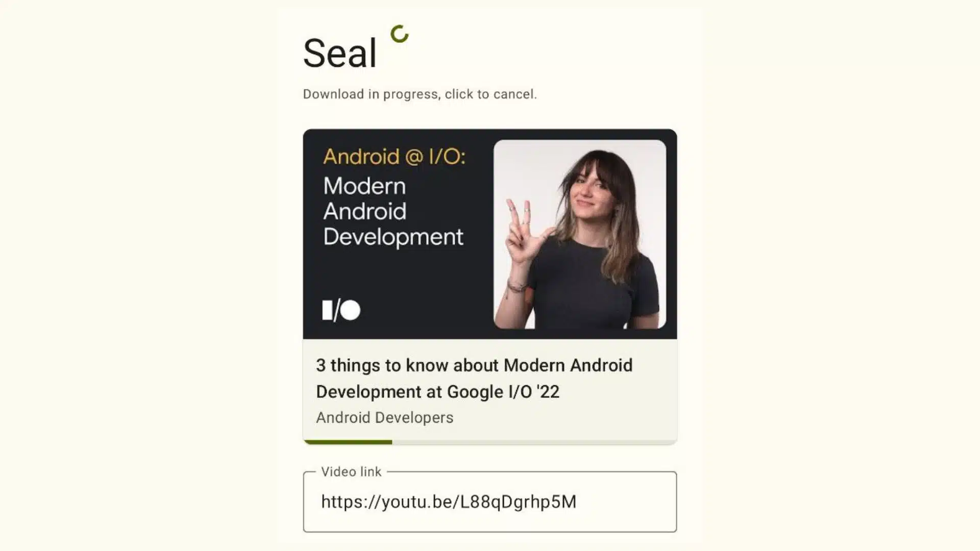The height and width of the screenshot is (551, 980).
Task: Click the circular progress indicator to stop download
Action: (400, 35)
